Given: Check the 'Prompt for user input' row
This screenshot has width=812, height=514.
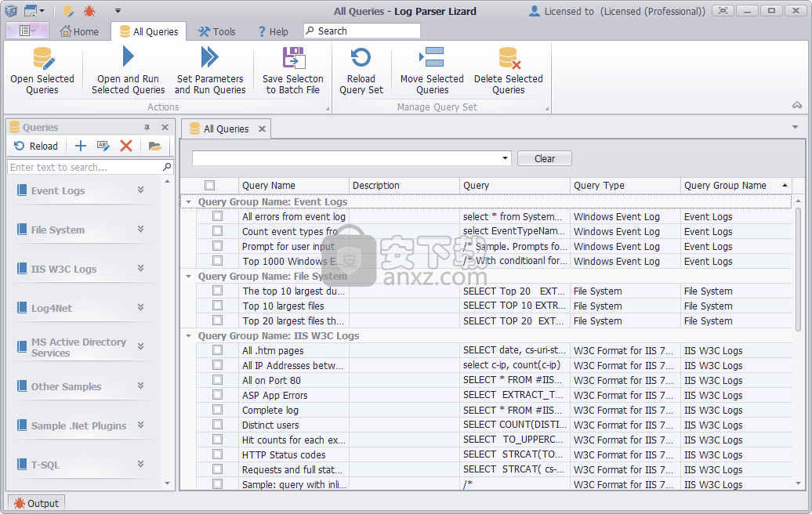Looking at the screenshot, I should [218, 246].
